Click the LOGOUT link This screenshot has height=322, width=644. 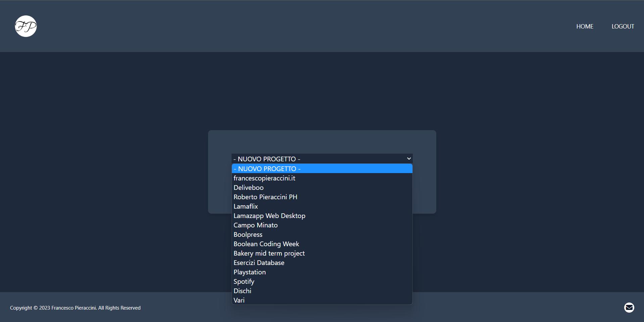tap(623, 26)
